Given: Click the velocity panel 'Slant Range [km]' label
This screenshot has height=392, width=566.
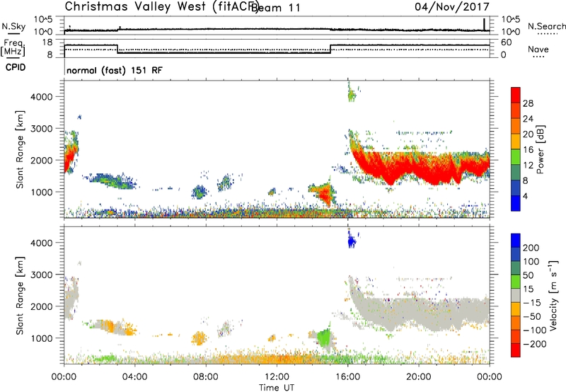Looking at the screenshot, I should pos(20,295).
